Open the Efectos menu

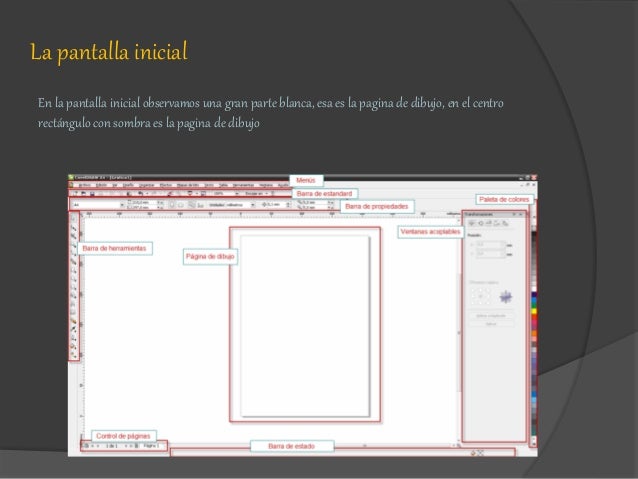tap(166, 185)
